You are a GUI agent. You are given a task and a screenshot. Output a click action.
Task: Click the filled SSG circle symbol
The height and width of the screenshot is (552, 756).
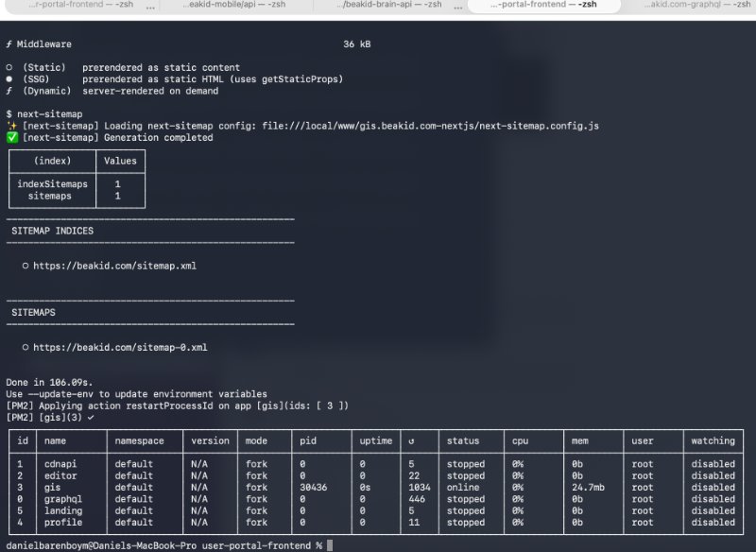click(9, 79)
